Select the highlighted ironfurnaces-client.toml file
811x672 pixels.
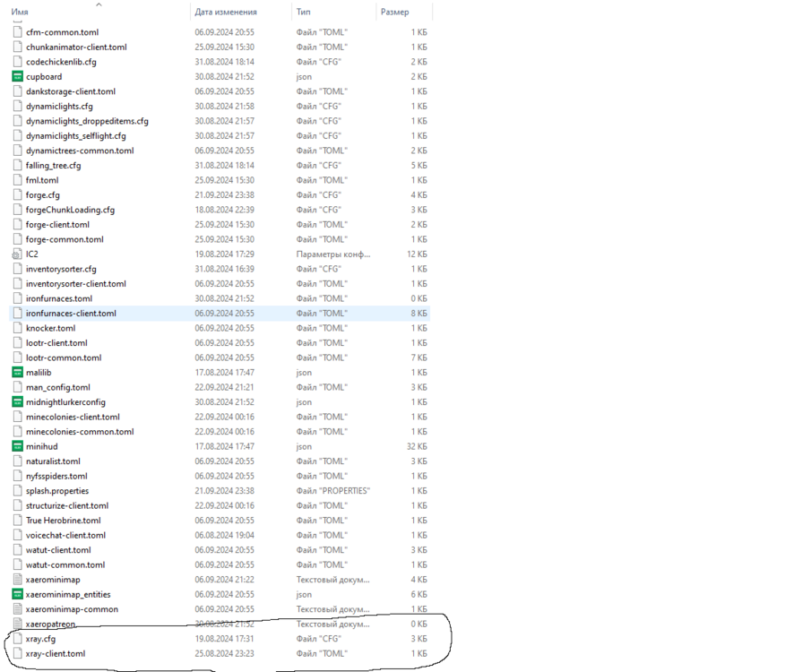(x=72, y=314)
